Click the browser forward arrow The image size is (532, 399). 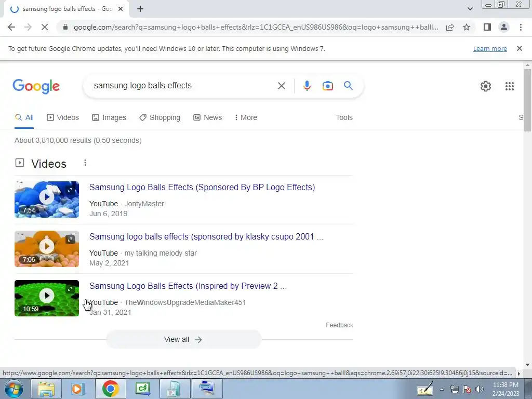28,27
